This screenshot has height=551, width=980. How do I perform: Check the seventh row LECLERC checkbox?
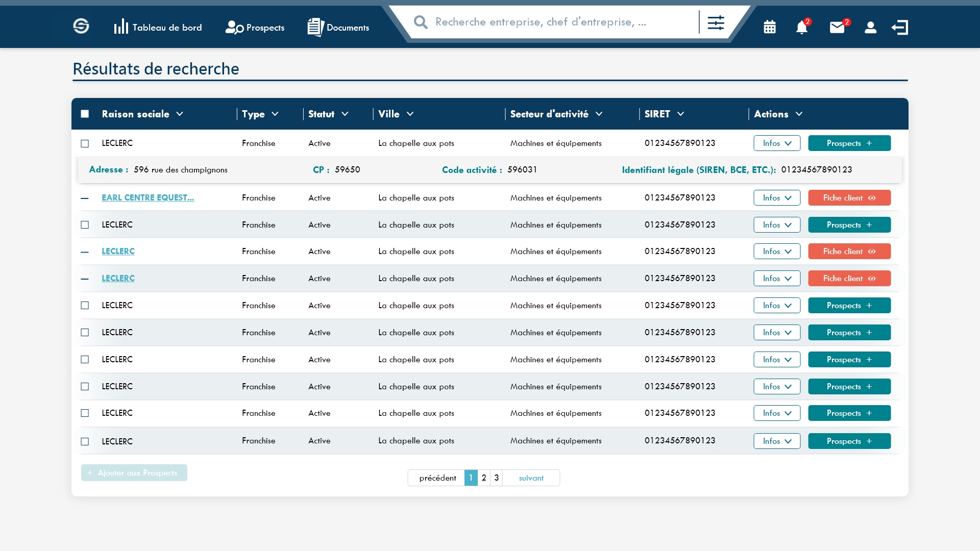point(85,332)
